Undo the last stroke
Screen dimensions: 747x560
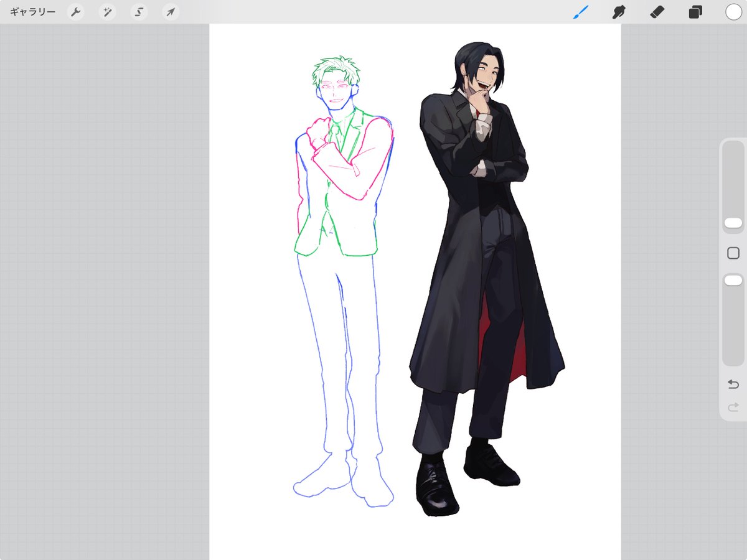733,385
